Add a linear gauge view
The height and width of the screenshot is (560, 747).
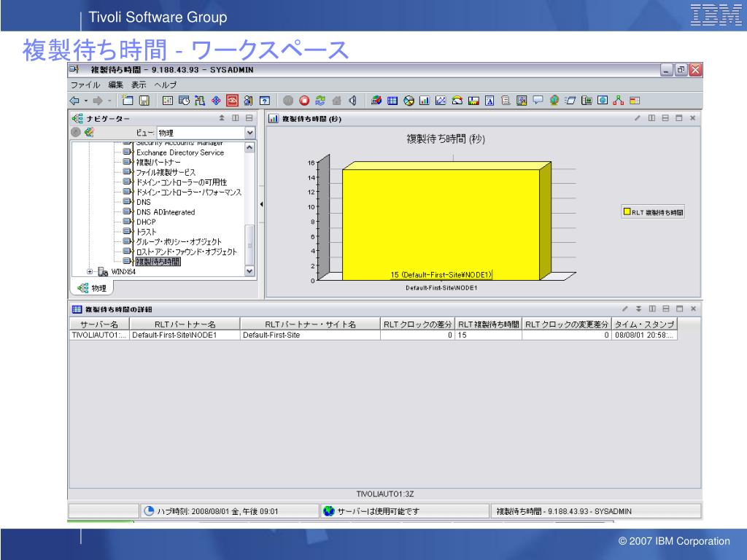point(473,101)
